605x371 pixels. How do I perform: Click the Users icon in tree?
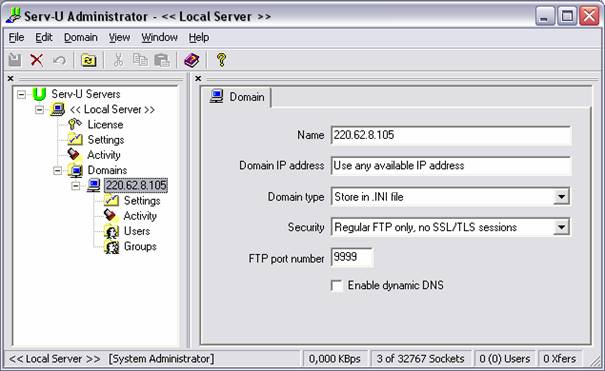112,231
